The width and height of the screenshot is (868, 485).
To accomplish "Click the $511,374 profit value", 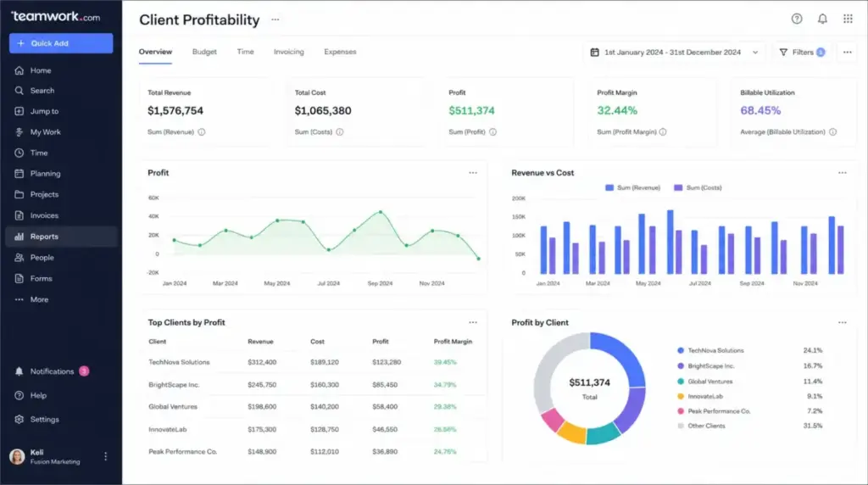I will coord(471,111).
